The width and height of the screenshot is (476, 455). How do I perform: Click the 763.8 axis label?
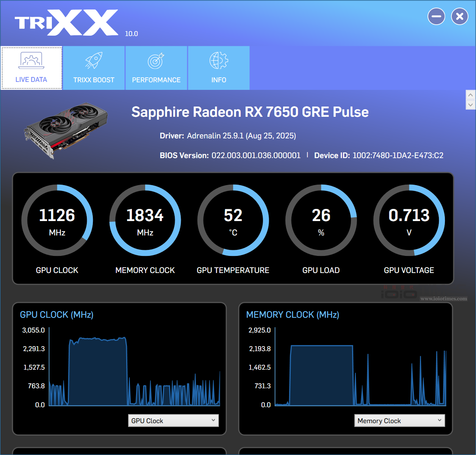36,386
